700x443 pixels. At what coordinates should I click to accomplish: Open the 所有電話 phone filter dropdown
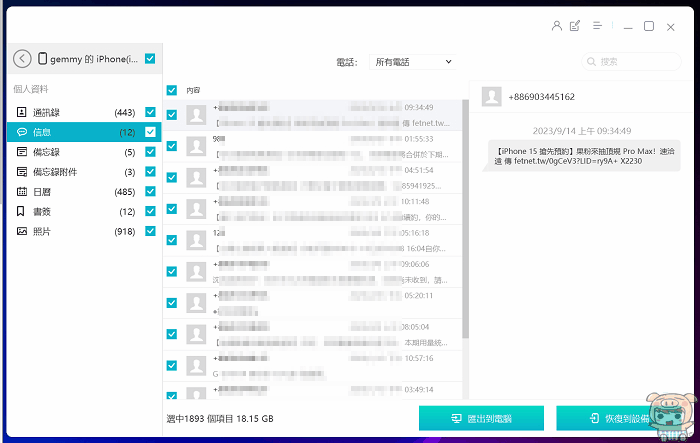[x=412, y=62]
